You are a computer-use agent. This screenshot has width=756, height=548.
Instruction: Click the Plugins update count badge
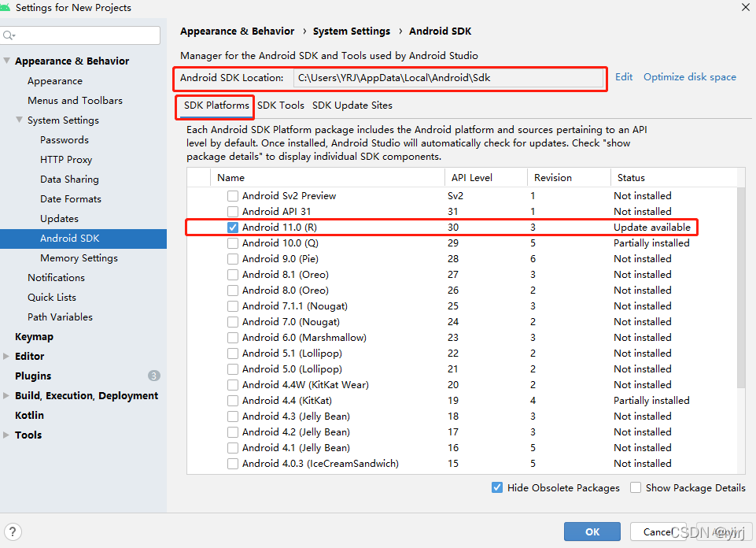pyautogui.click(x=154, y=376)
